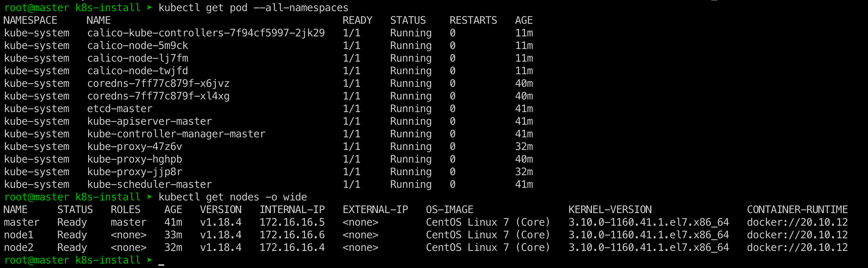Click the RESTARTS column header
Screen dimensions: 868x268
(473, 20)
